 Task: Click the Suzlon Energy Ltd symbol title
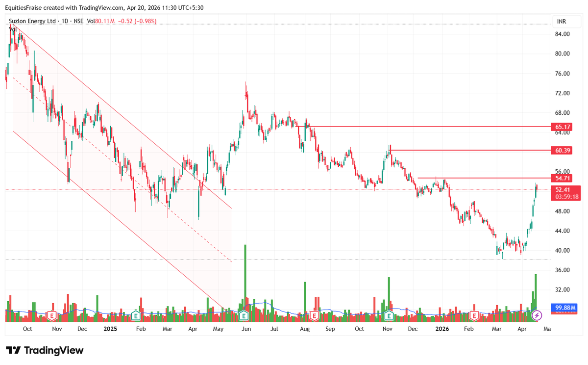click(x=32, y=21)
